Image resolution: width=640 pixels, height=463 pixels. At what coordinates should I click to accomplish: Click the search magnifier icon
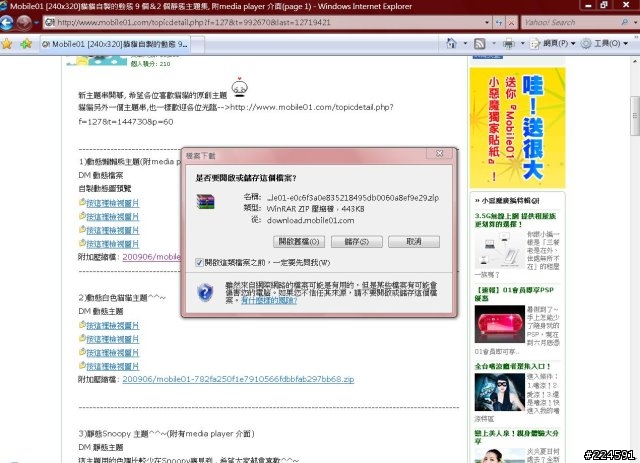point(625,22)
